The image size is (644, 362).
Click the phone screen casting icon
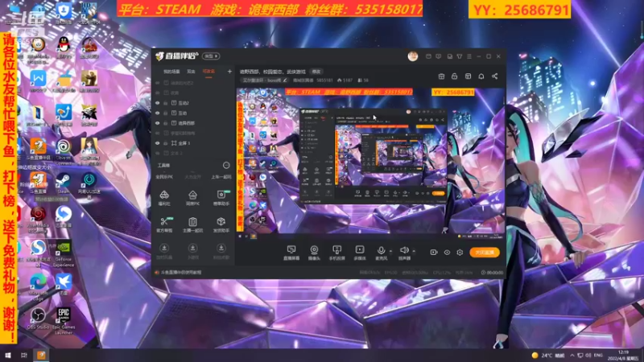pos(336,249)
